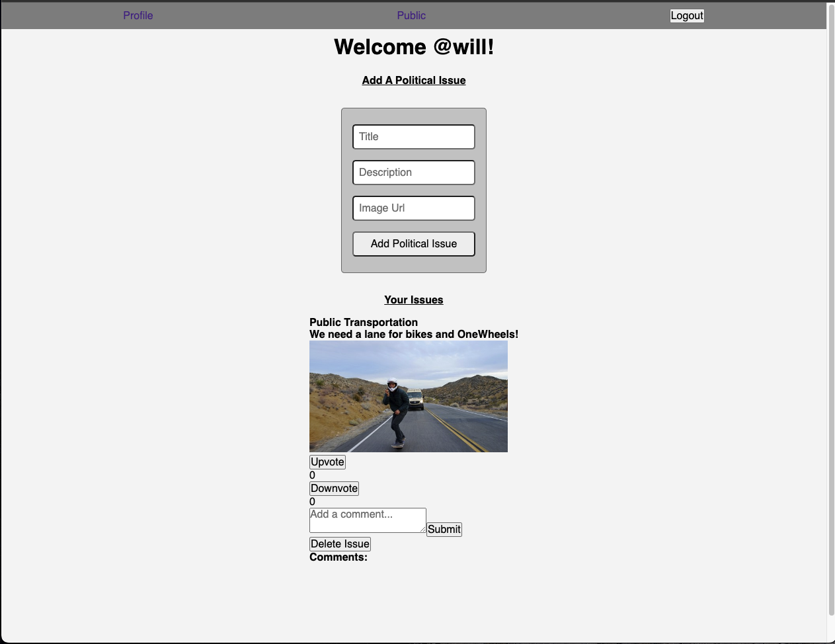835x644 pixels.
Task: Click the Welcome @will heading
Action: coord(415,47)
